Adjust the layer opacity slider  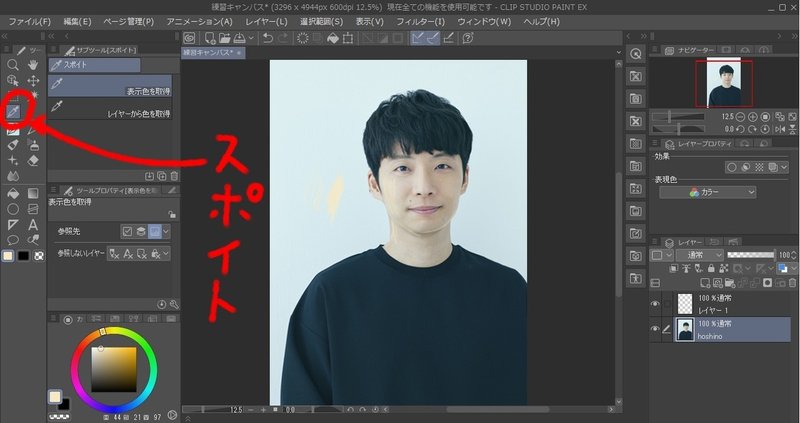[751, 255]
